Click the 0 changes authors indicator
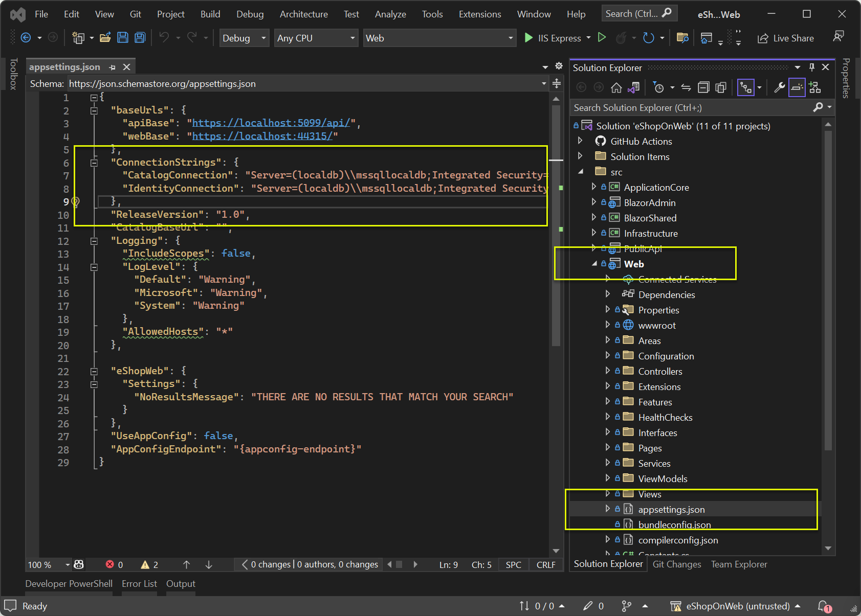 [310, 564]
